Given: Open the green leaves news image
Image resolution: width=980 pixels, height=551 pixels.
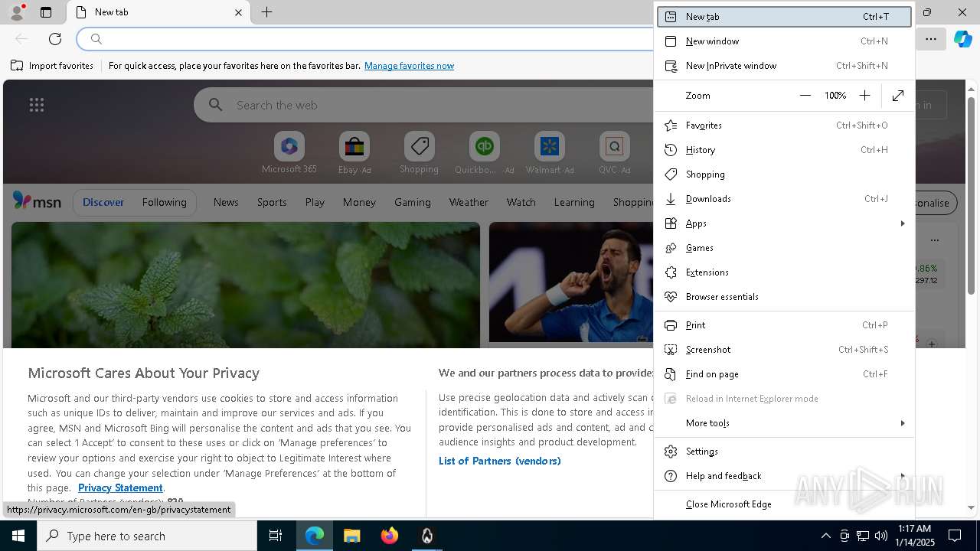Looking at the screenshot, I should click(x=246, y=285).
